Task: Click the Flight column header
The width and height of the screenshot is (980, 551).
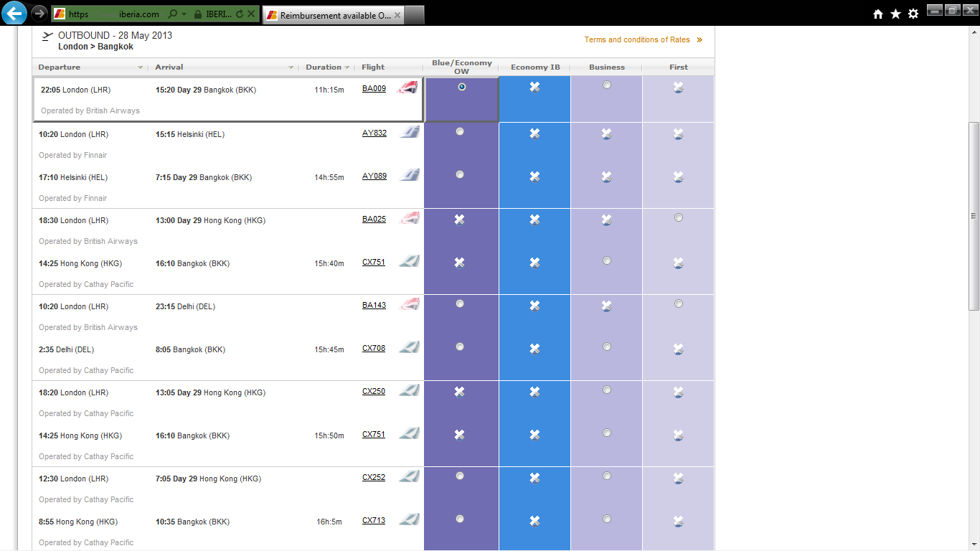Action: point(373,67)
